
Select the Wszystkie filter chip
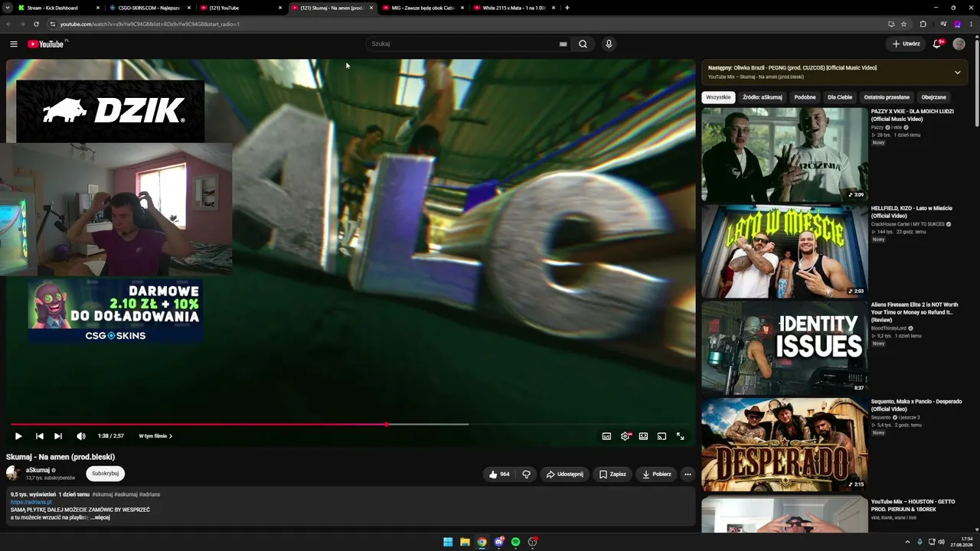tap(718, 97)
